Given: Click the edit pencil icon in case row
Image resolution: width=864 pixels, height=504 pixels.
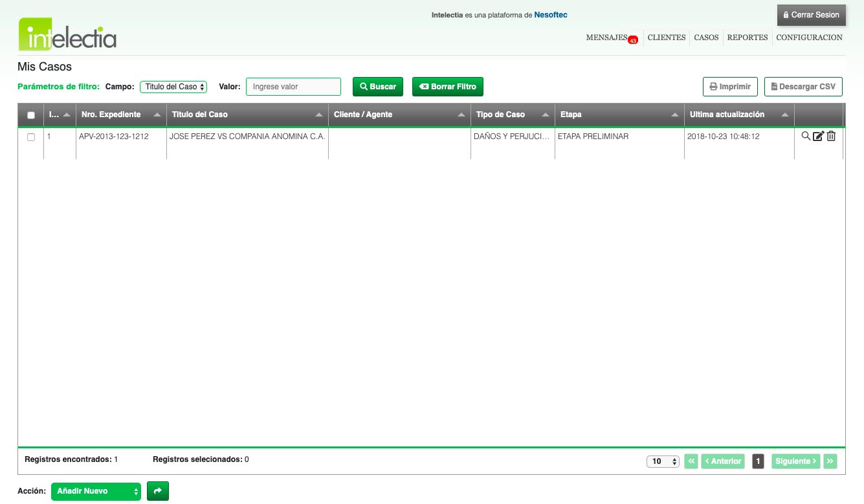Looking at the screenshot, I should point(818,136).
